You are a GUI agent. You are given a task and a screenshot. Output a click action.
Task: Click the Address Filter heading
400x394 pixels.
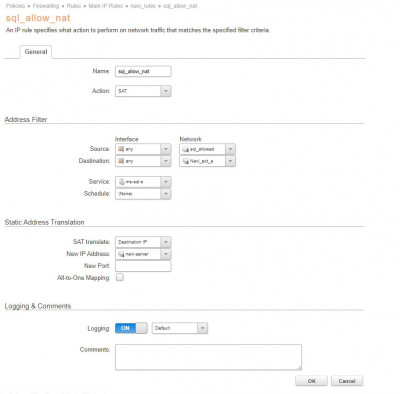pos(26,120)
